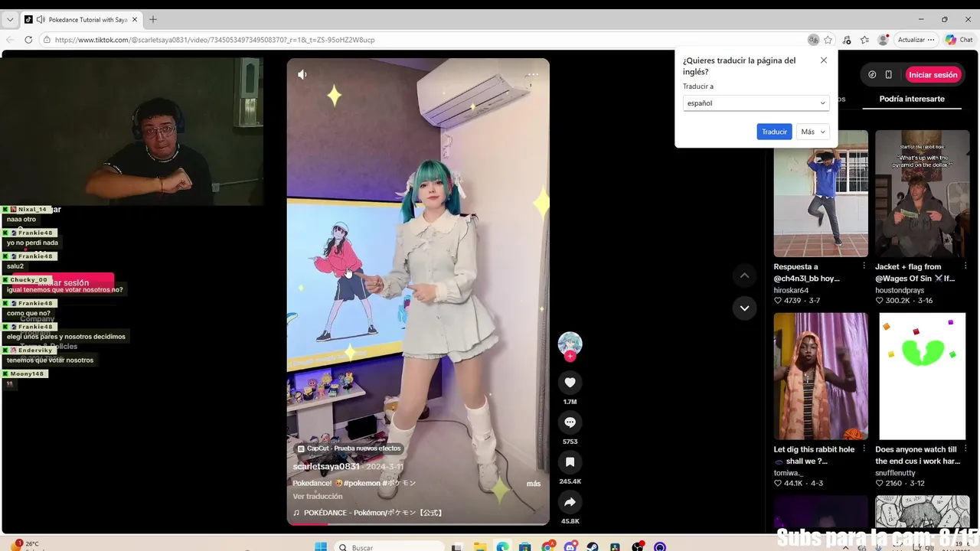Click the houstondprays username text
The image size is (980, 551).
click(900, 291)
